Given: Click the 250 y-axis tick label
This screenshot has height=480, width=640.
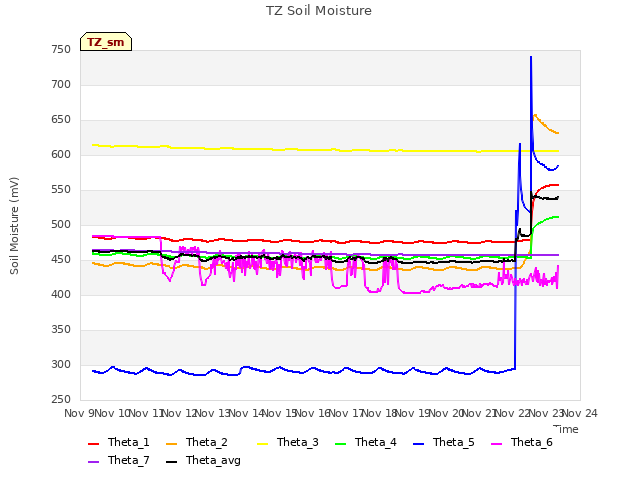Looking at the screenshot, I should click(x=61, y=399).
